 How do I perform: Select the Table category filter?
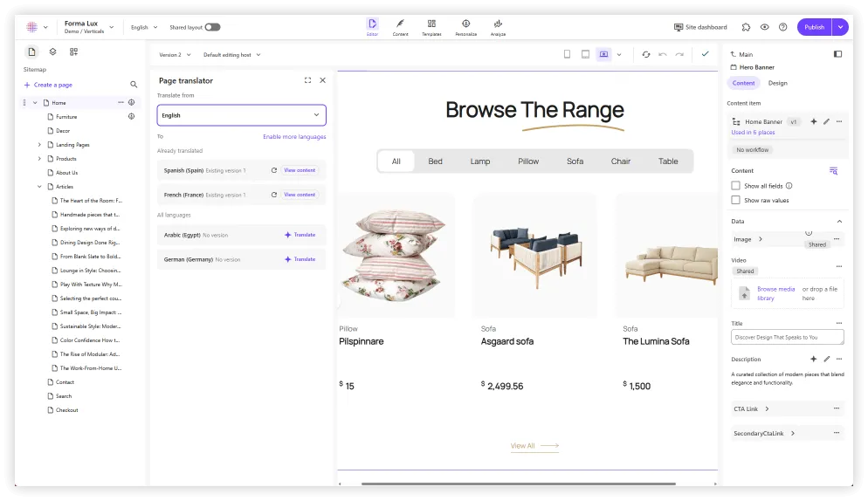click(x=668, y=161)
